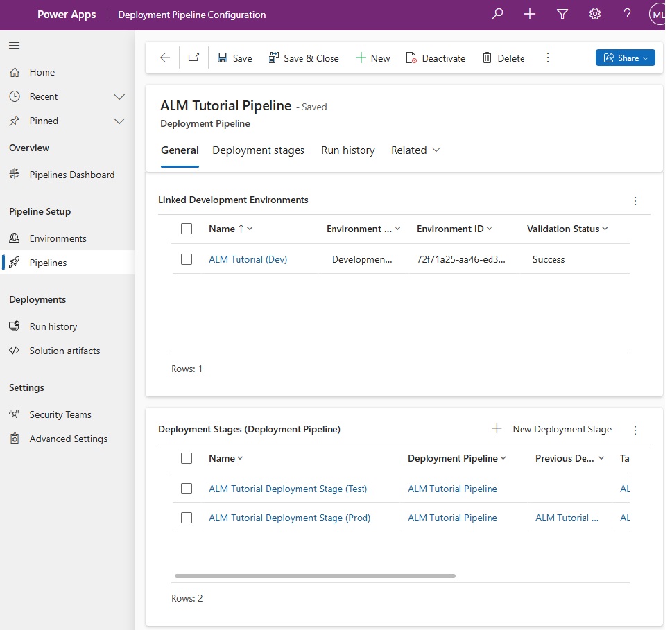Switch to the Run history tab
This screenshot has width=672, height=630.
click(348, 150)
